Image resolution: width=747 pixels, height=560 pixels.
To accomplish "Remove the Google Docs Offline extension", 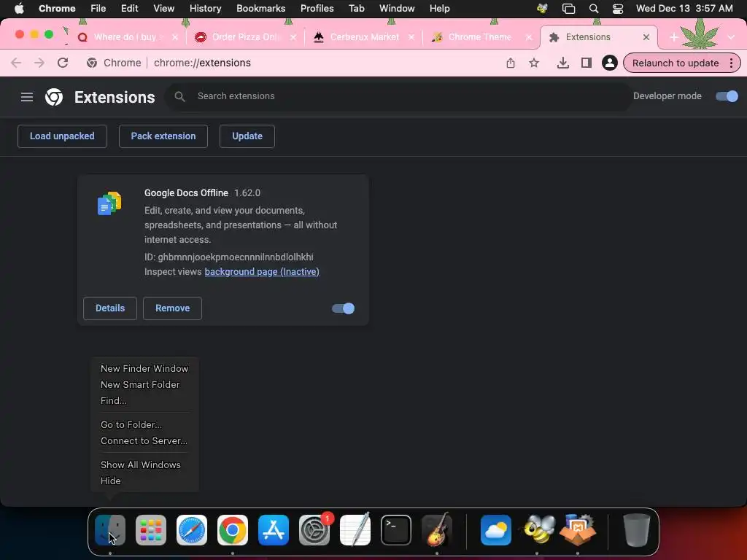I will pos(172,308).
